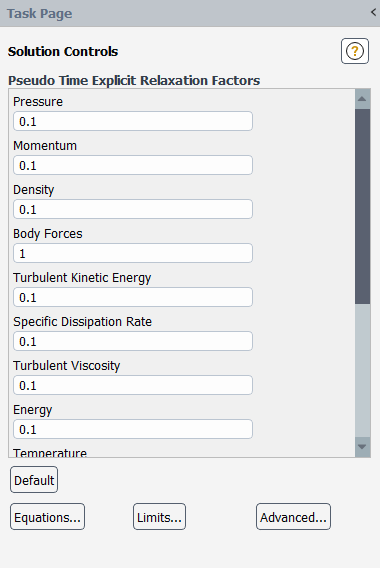Open the Limits dialog
Screen dimensions: 380x568
[159, 517]
